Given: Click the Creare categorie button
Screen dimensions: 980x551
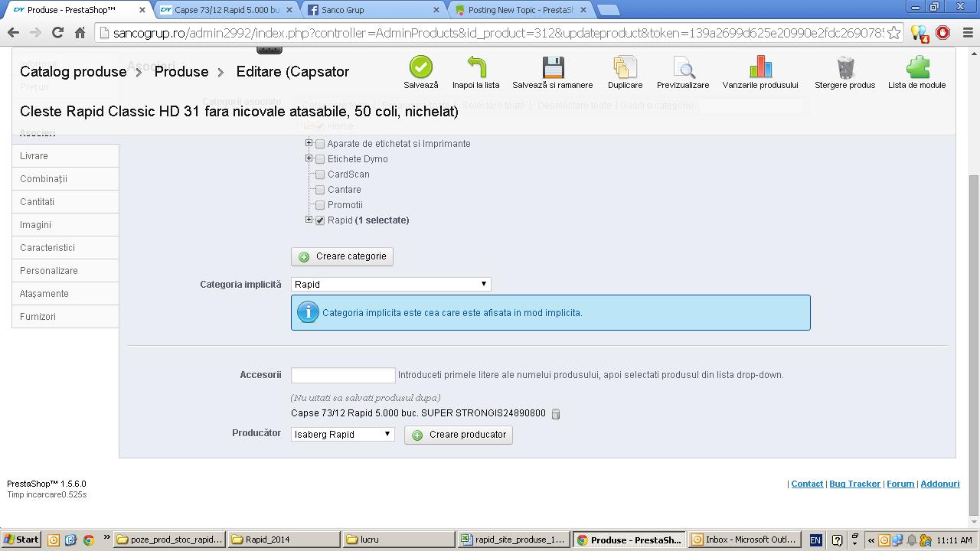Looking at the screenshot, I should point(342,256).
